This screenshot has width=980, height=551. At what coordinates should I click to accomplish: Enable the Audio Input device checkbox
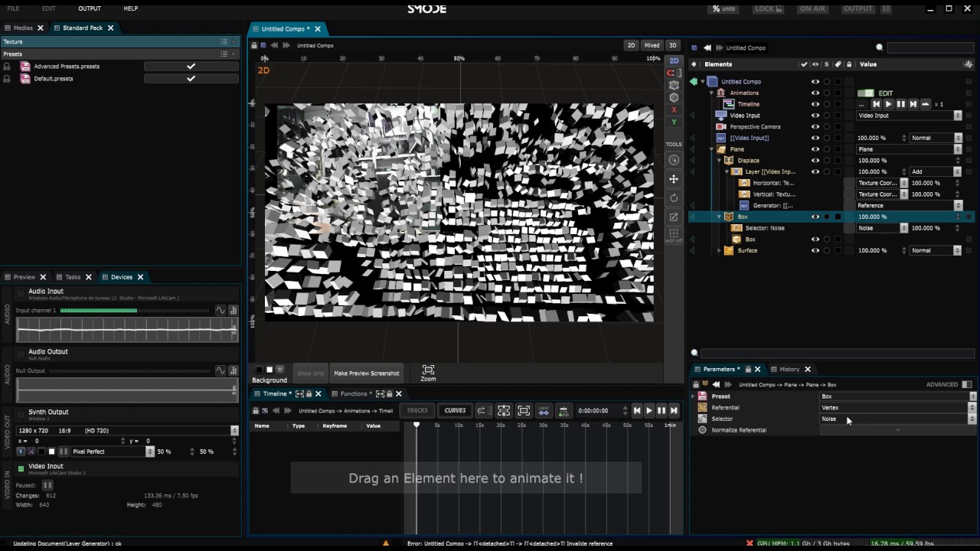click(x=21, y=292)
